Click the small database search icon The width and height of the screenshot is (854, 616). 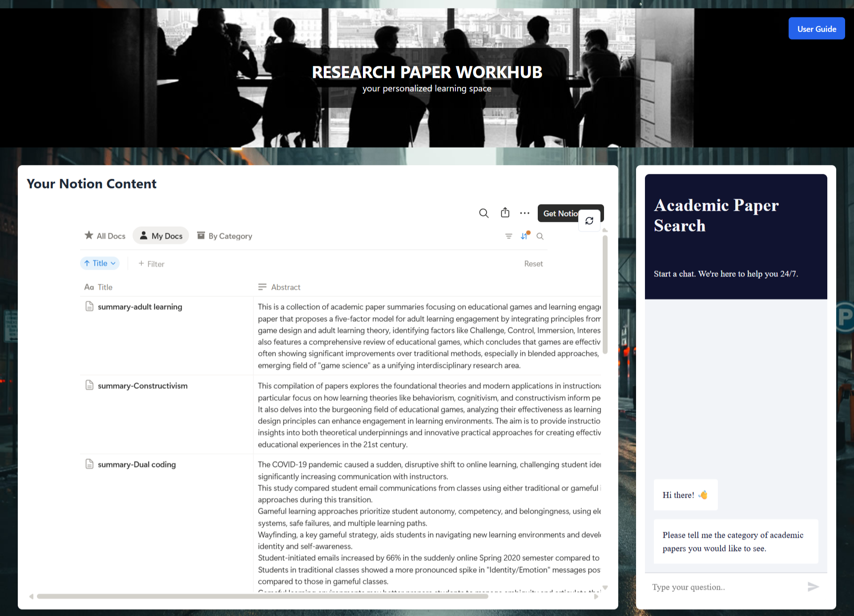pos(540,236)
